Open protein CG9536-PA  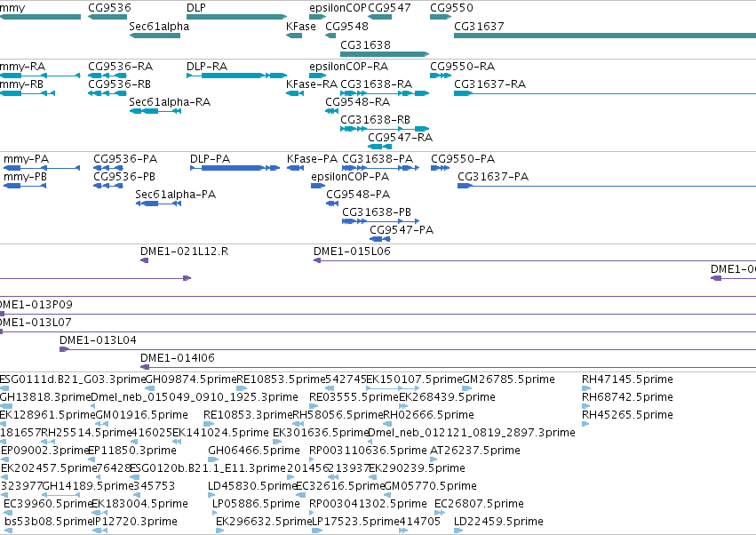tap(108, 168)
